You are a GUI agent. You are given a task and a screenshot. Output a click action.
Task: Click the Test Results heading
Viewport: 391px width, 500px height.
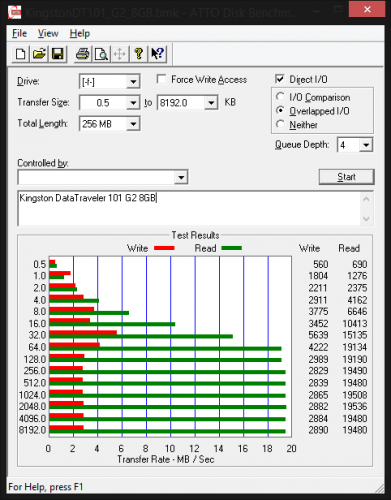(x=195, y=235)
